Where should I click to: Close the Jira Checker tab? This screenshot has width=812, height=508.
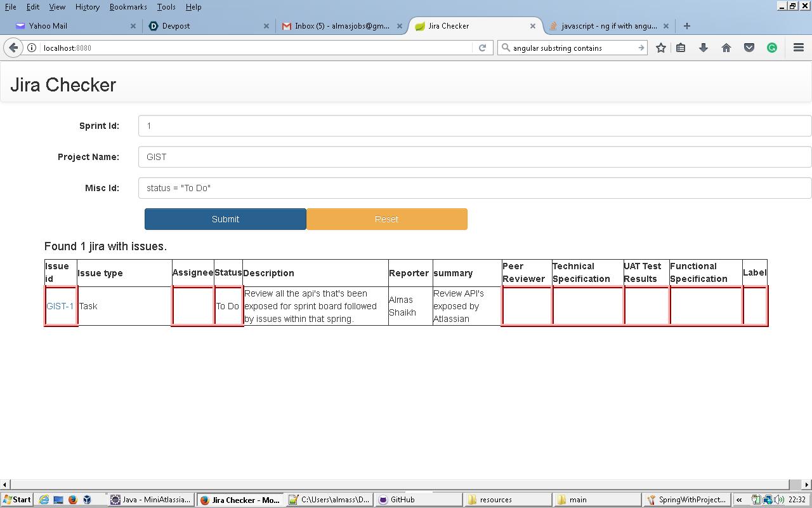coord(533,26)
